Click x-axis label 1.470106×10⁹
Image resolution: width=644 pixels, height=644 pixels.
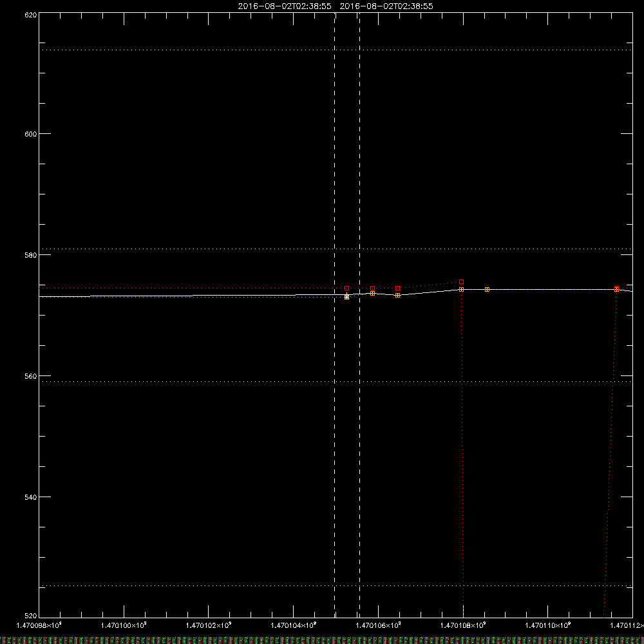pos(378,625)
